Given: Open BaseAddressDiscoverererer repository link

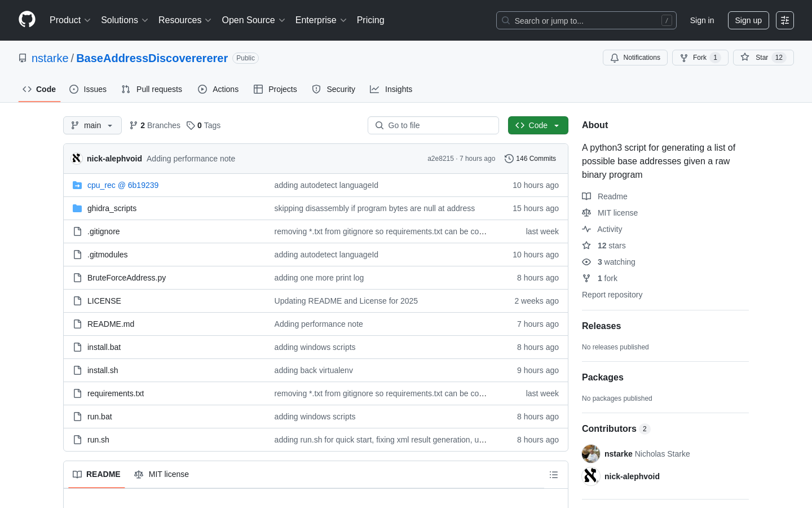Looking at the screenshot, I should pyautogui.click(x=152, y=58).
